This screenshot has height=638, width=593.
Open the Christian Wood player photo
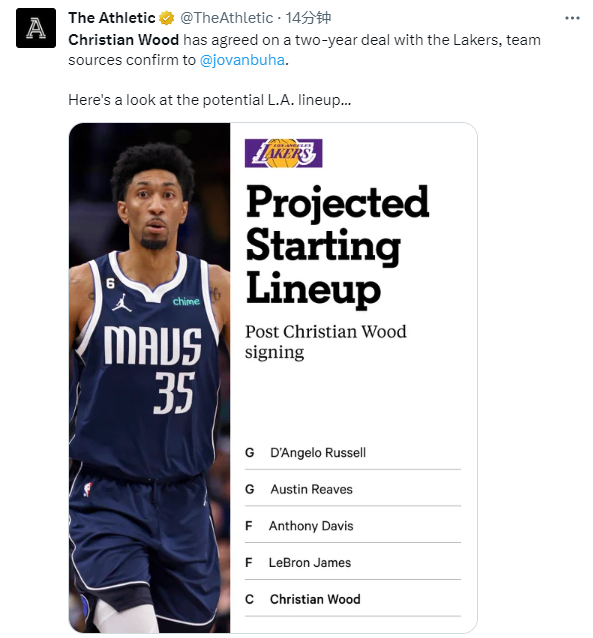click(149, 378)
